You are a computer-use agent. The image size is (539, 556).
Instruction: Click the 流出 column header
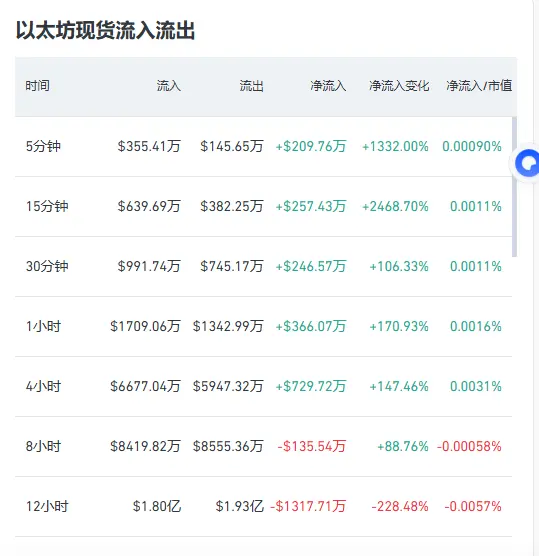251,86
